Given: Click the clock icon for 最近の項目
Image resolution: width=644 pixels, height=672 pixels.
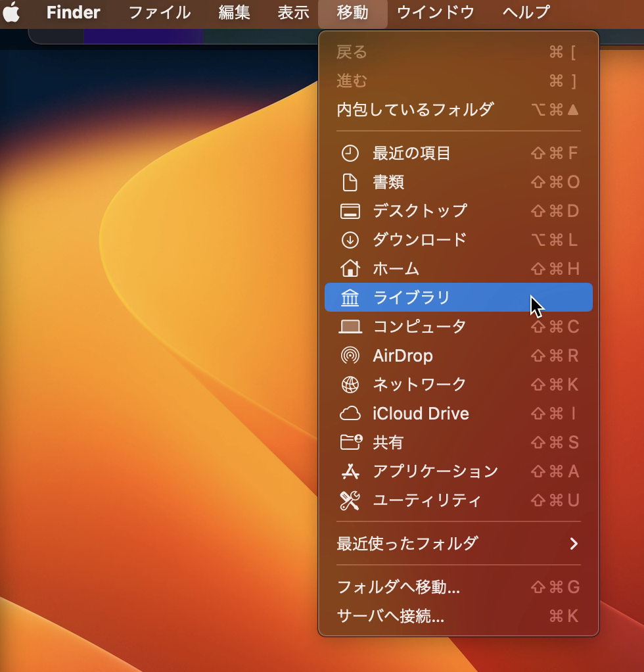Looking at the screenshot, I should pyautogui.click(x=350, y=153).
